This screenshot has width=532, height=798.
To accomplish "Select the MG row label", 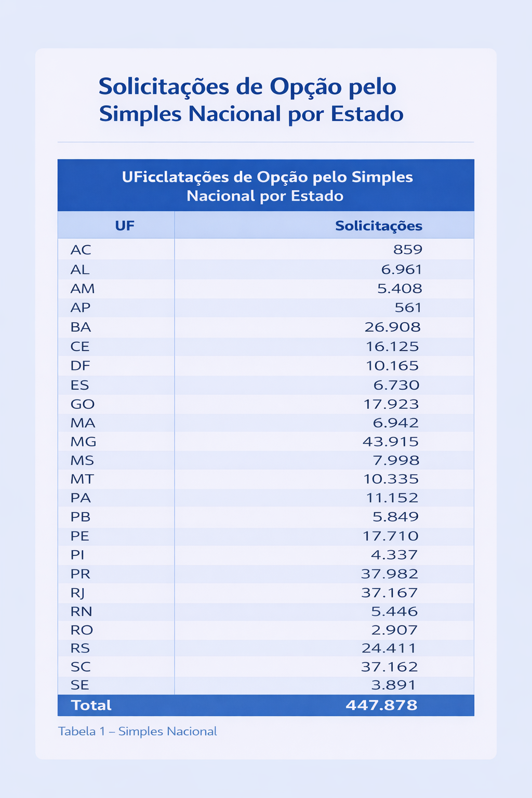I will [84, 442].
